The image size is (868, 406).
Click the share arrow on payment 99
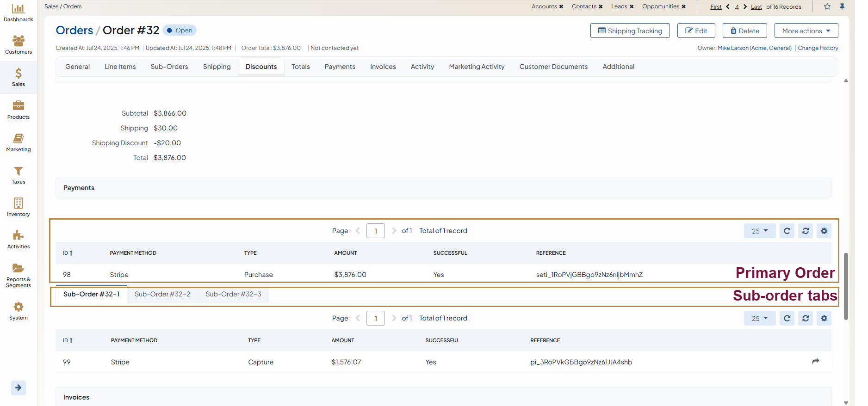coord(816,361)
